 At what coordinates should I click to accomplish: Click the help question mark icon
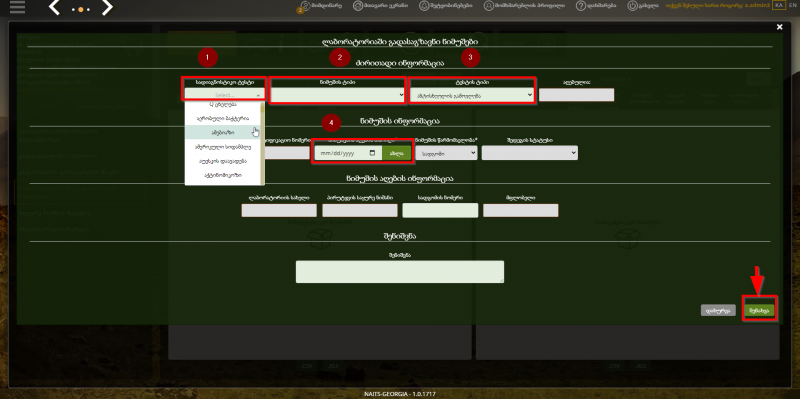[x=581, y=6]
